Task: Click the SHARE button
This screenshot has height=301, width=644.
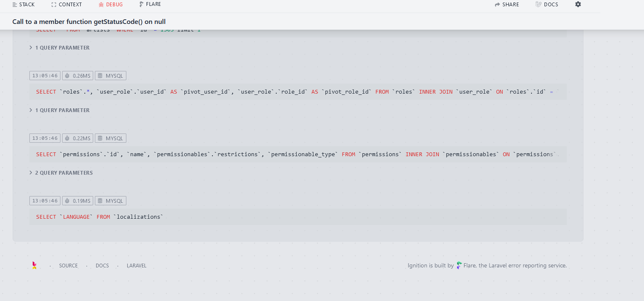Action: point(507,5)
